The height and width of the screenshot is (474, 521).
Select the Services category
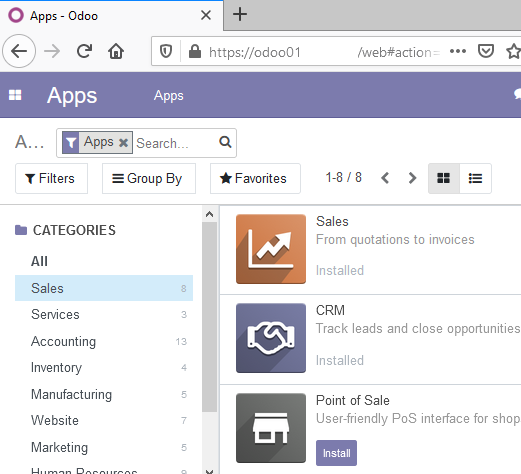104,314
